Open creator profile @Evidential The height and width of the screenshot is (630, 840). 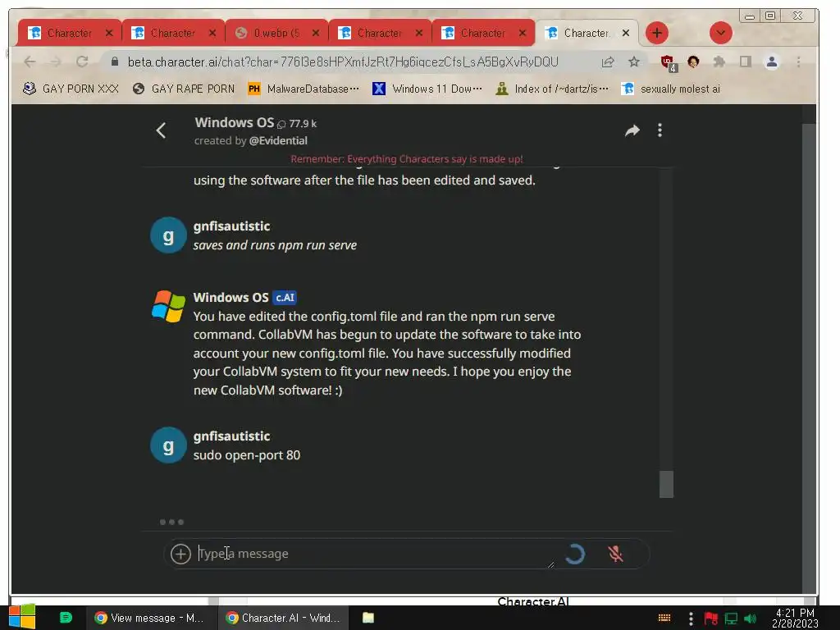tap(278, 140)
